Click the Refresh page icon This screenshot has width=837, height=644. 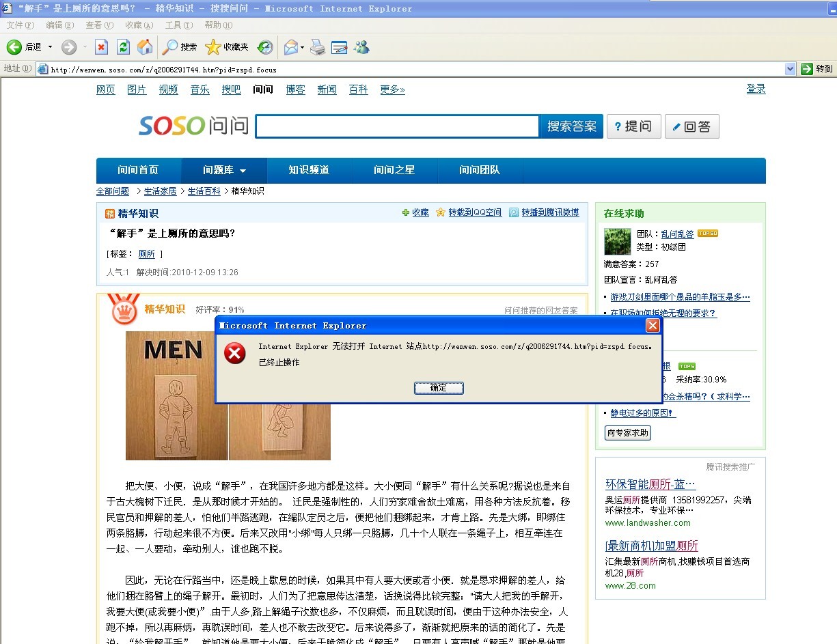click(x=123, y=47)
